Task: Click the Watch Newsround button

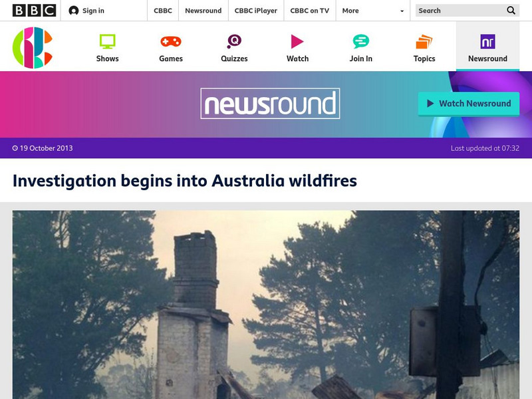Action: [469, 104]
